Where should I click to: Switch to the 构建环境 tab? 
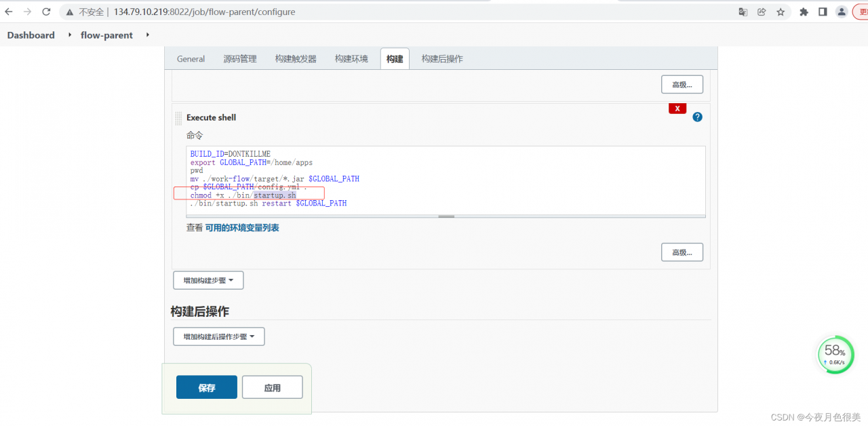pos(351,59)
